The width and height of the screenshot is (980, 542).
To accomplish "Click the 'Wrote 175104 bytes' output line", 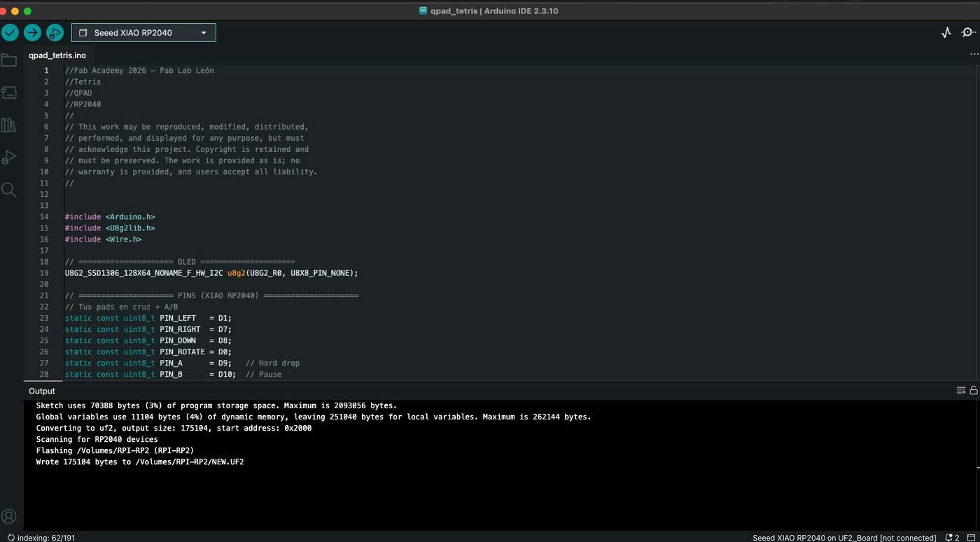I will click(x=140, y=461).
